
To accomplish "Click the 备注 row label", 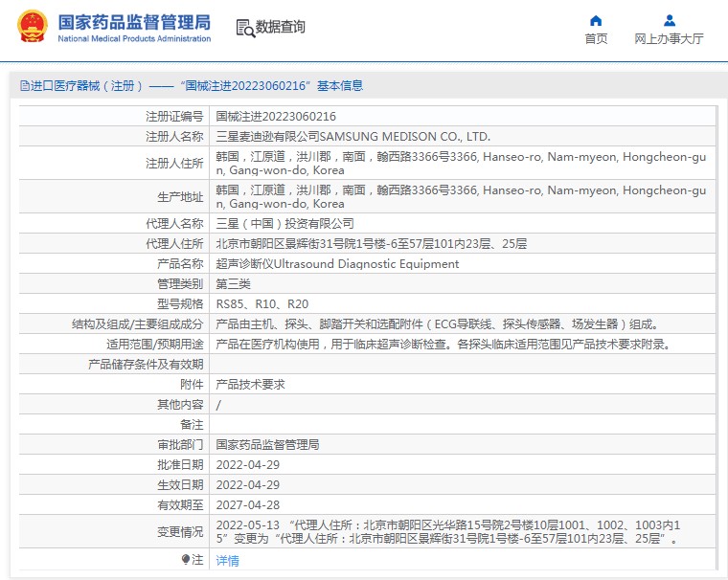I will pyautogui.click(x=192, y=425).
